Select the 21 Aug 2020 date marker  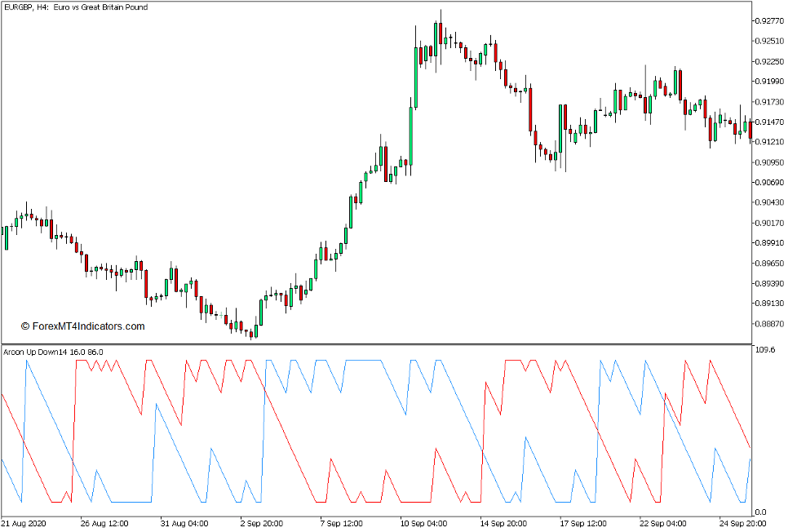(26, 523)
